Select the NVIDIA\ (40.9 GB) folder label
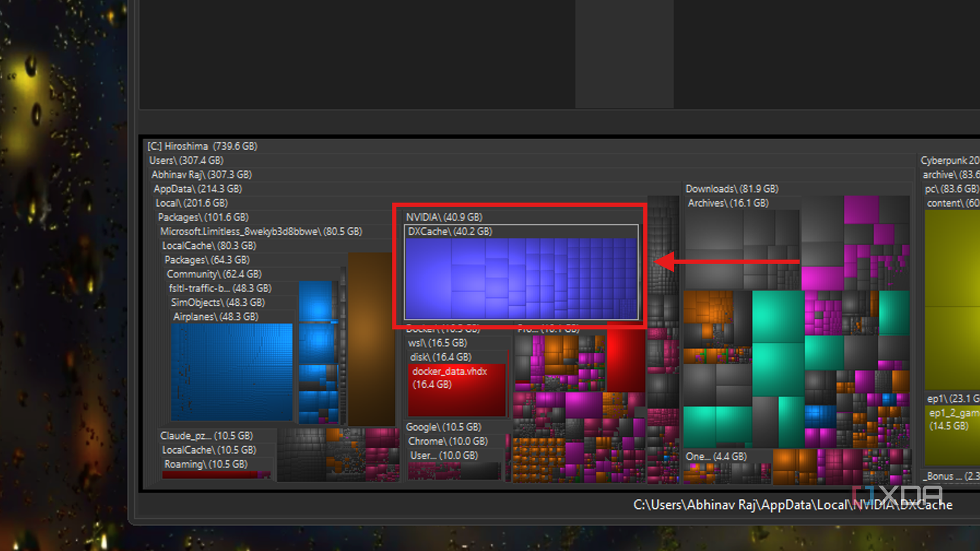 444,217
